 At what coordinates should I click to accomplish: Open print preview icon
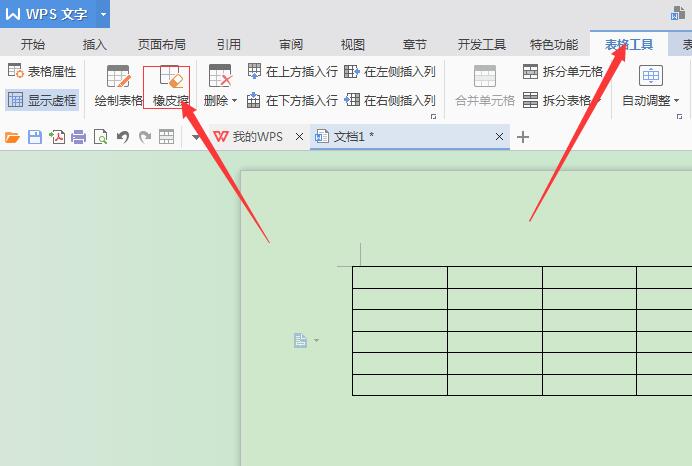pos(101,137)
